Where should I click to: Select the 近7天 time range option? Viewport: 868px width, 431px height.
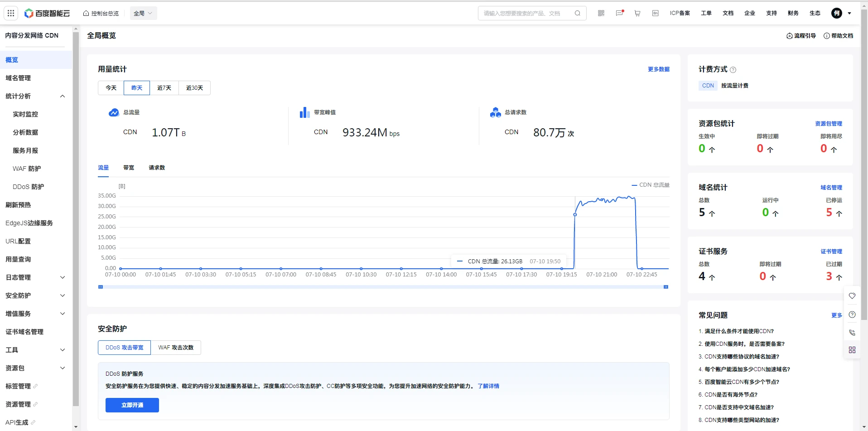coord(164,88)
